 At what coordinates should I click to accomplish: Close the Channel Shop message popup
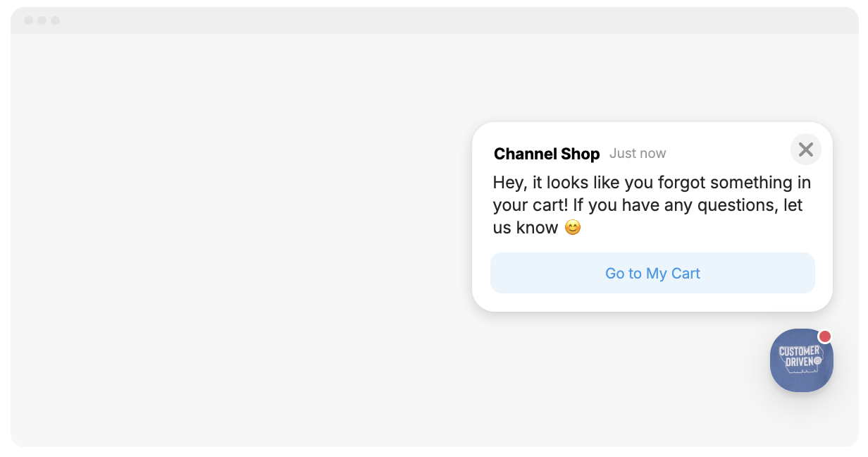pyautogui.click(x=806, y=150)
